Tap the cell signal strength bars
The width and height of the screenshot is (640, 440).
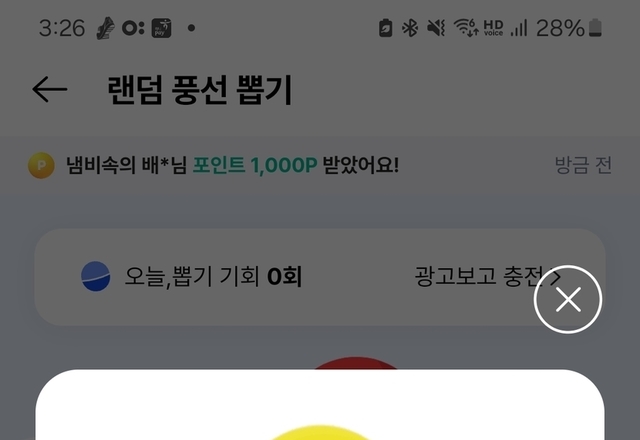(519, 28)
